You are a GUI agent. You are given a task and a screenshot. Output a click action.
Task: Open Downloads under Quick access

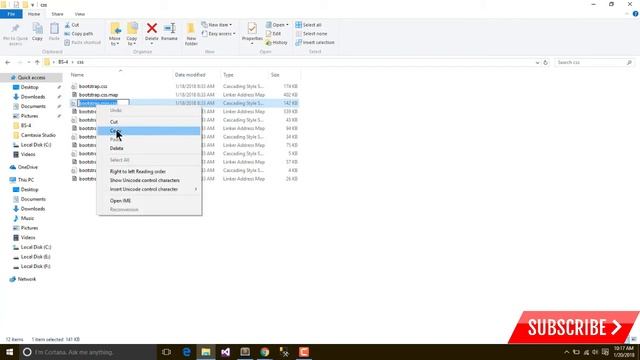click(x=33, y=97)
